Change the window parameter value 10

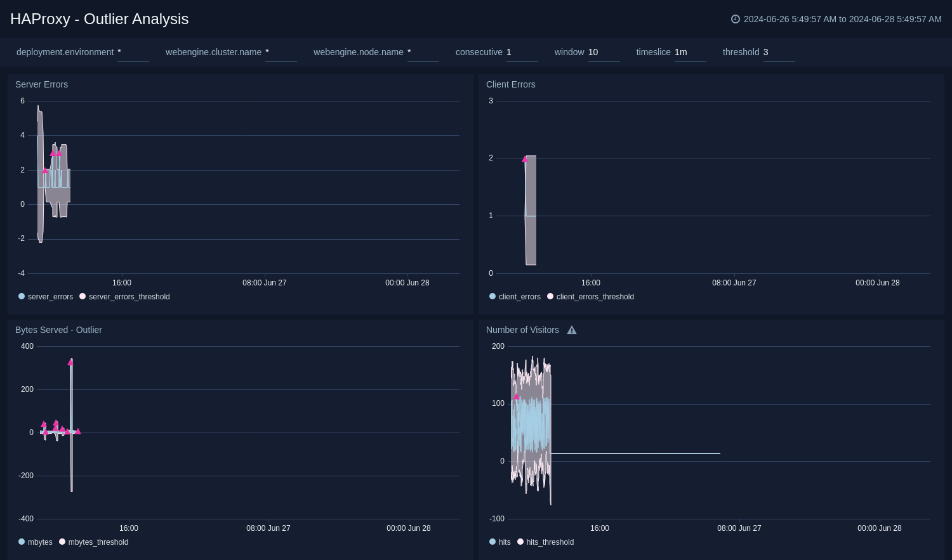604,53
